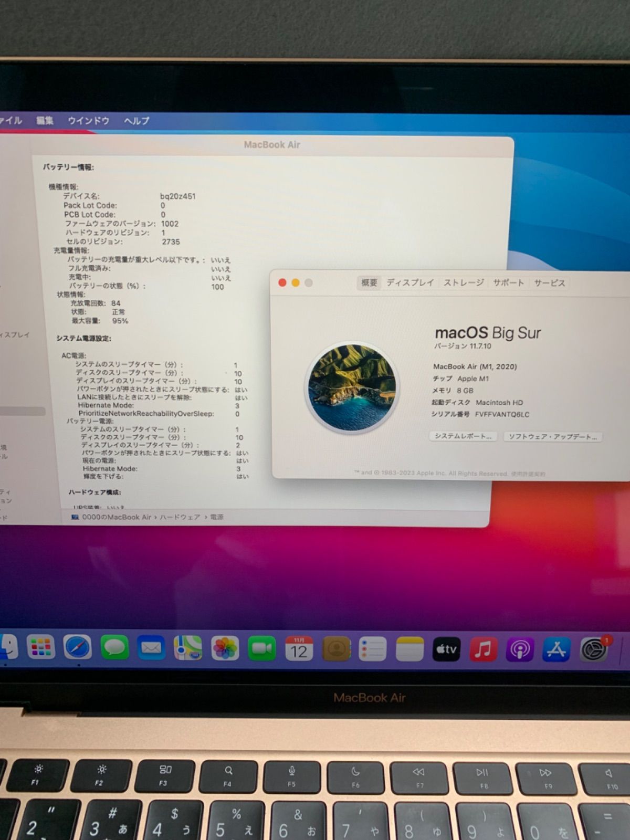Click セルのリビジョン value 2735
This screenshot has height=840, width=630.
171,242
